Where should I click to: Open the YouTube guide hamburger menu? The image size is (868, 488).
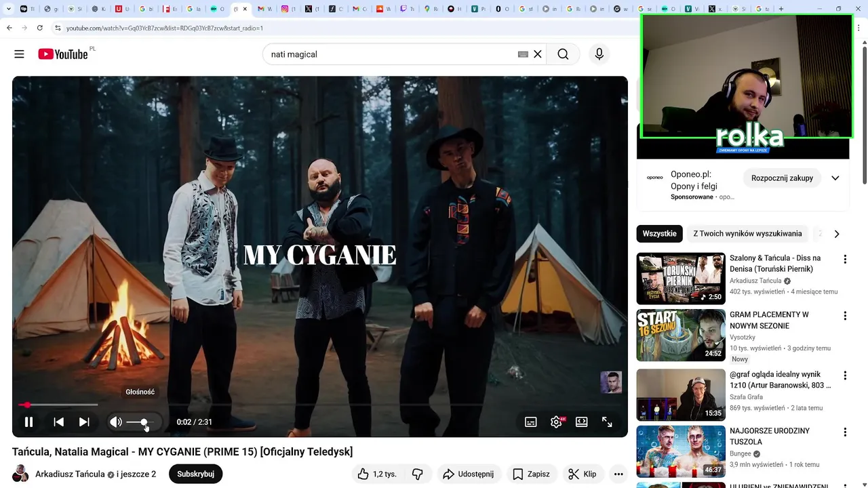tap(19, 54)
